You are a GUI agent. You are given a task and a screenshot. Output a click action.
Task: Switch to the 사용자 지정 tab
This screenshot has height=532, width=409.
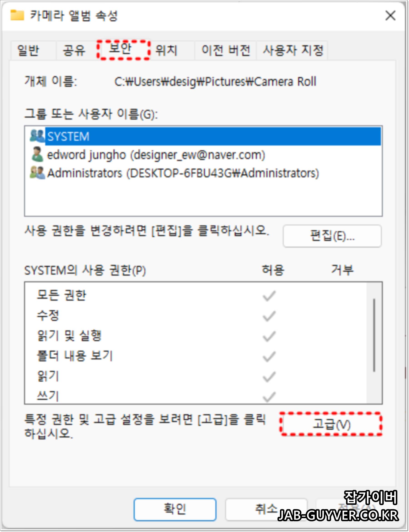293,51
